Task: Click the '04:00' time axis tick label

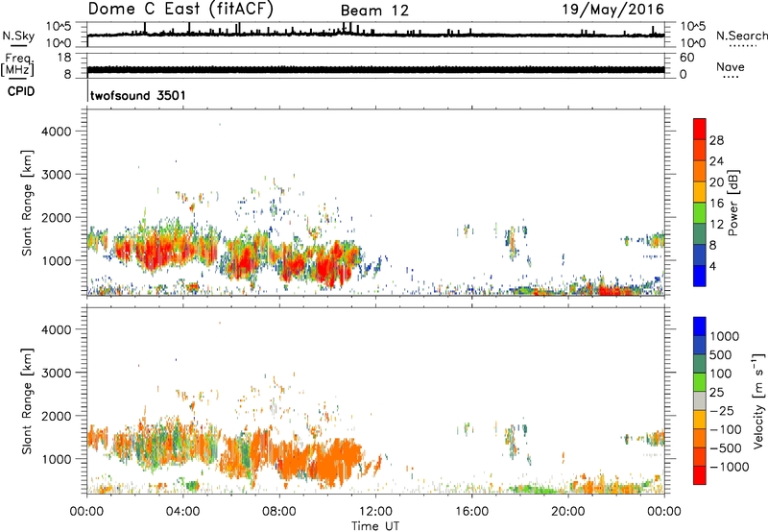Action: (x=182, y=512)
